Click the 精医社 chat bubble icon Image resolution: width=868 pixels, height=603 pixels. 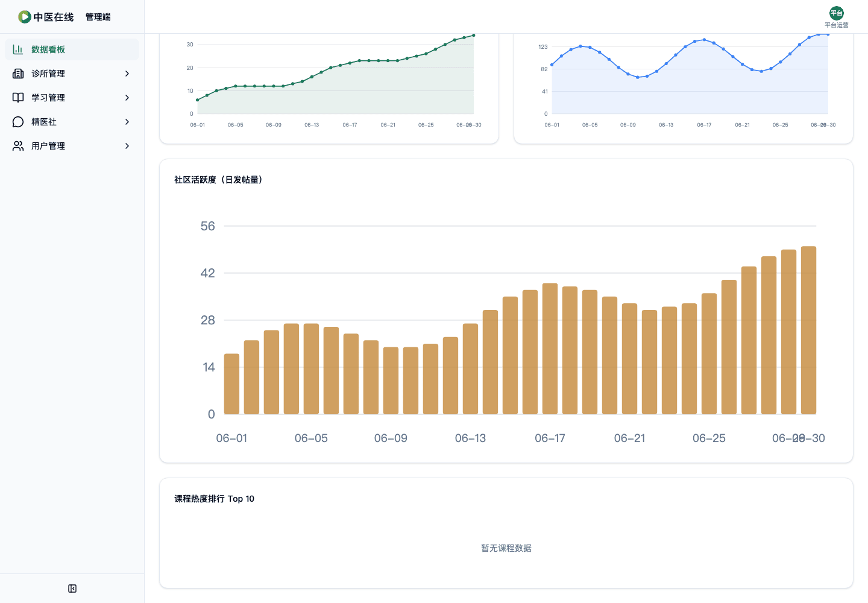(18, 122)
